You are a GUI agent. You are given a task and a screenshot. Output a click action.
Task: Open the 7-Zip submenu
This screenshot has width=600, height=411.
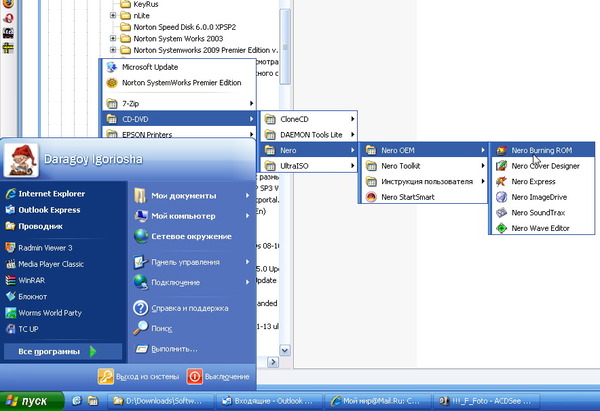pyautogui.click(x=180, y=103)
